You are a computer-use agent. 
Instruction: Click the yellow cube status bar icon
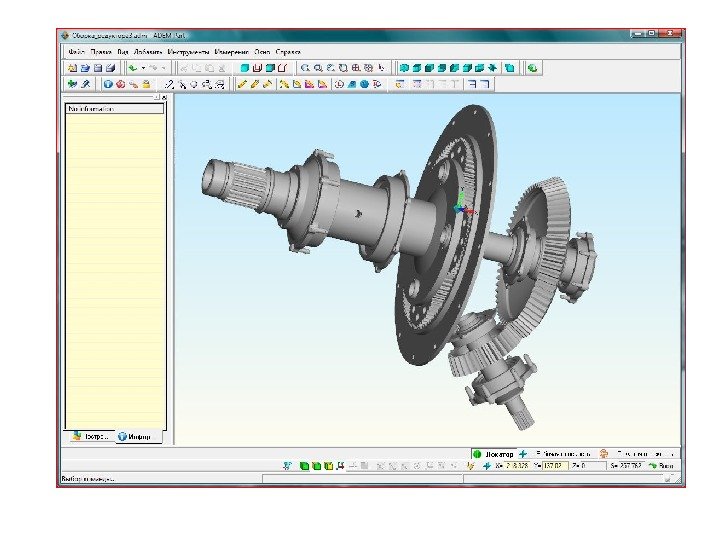(x=328, y=466)
